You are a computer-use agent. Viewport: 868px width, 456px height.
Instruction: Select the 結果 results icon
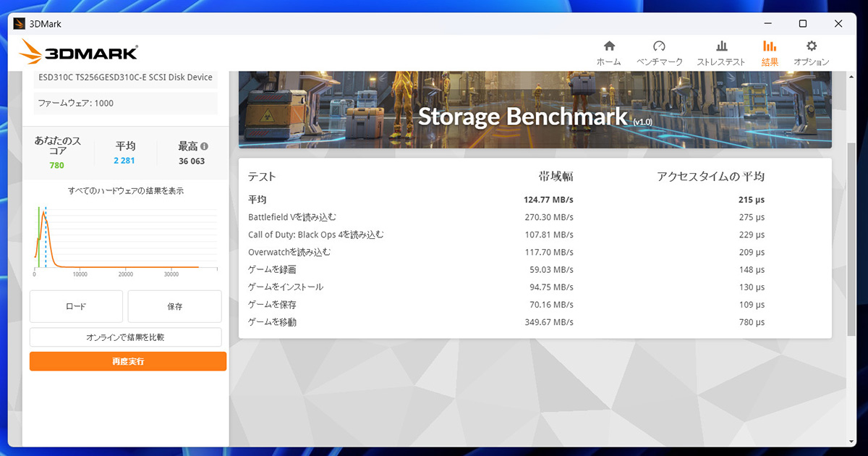770,46
